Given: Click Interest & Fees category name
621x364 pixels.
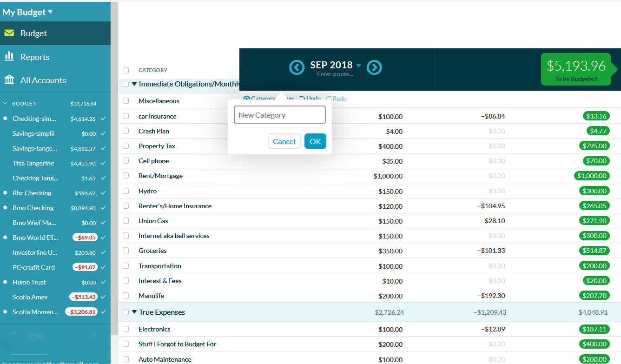Looking at the screenshot, I should coord(160,281).
